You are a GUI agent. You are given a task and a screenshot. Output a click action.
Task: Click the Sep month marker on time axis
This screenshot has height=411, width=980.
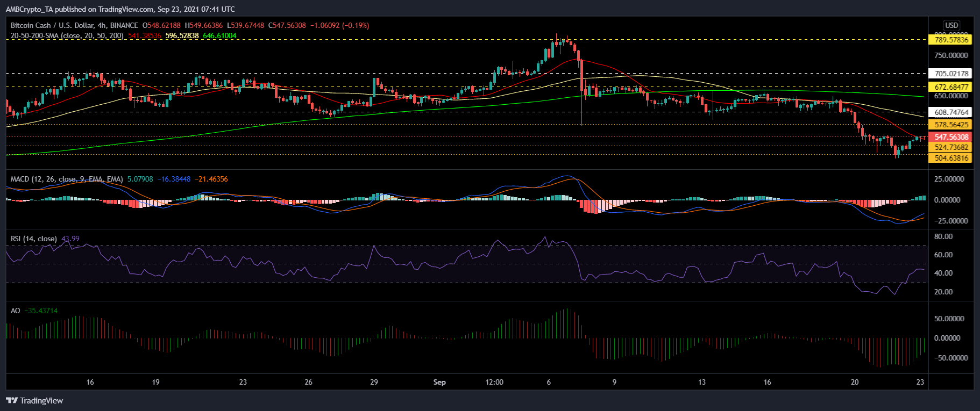(x=439, y=382)
